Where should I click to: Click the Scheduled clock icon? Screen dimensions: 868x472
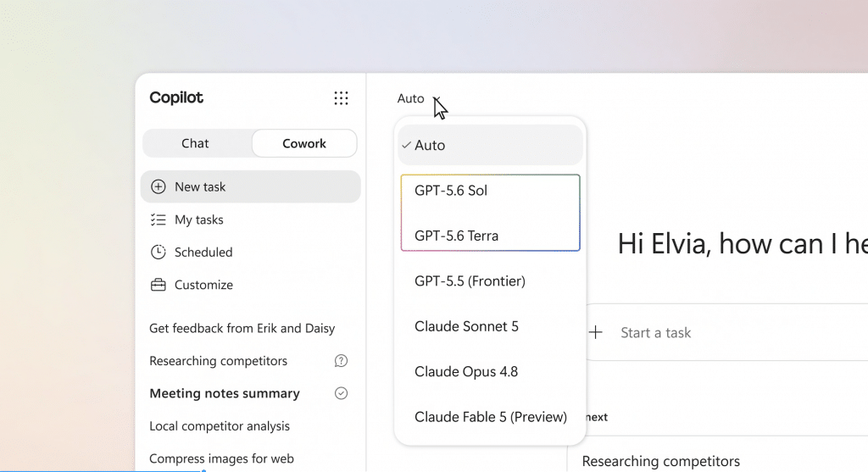pyautogui.click(x=159, y=252)
